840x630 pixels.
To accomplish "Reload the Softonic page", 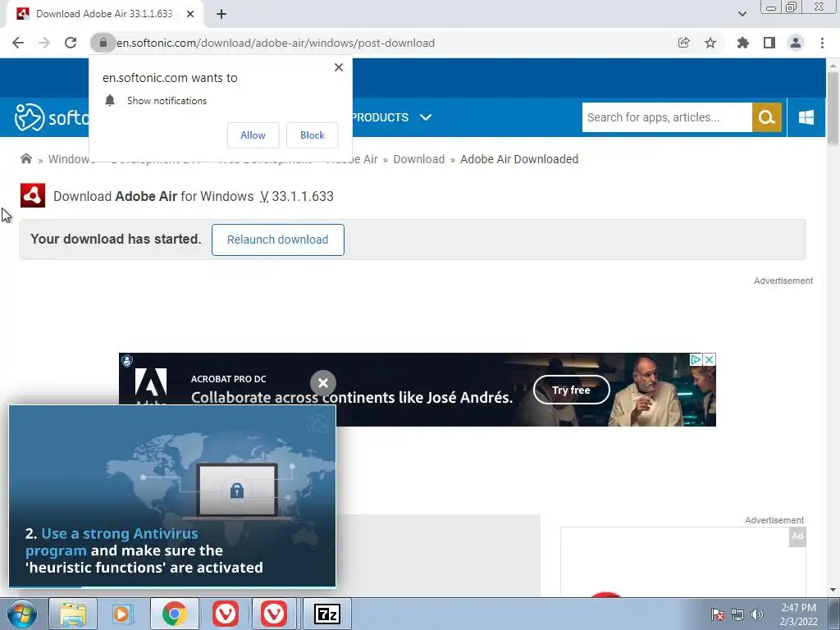I will click(71, 43).
